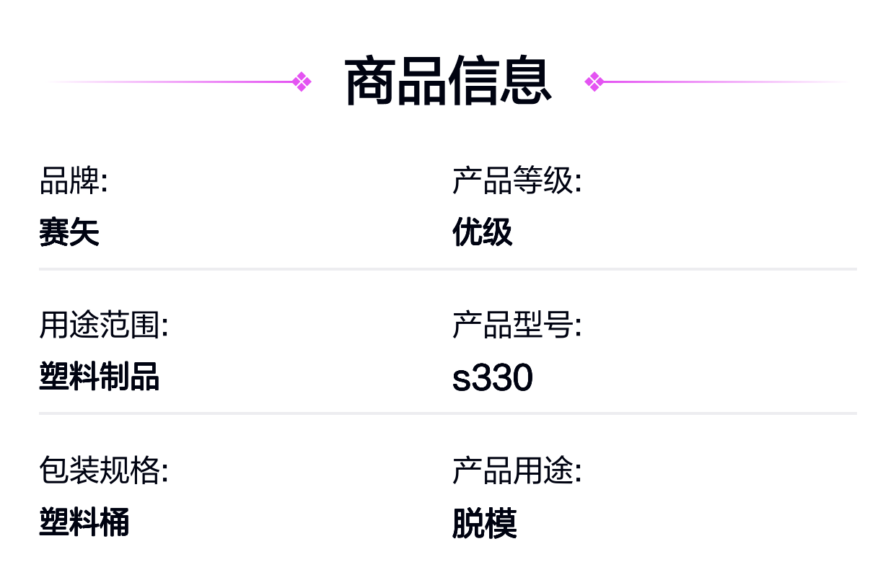Click the left pink diamond ornament icon
Screen dimensions: 896x588
pyautogui.click(x=302, y=82)
